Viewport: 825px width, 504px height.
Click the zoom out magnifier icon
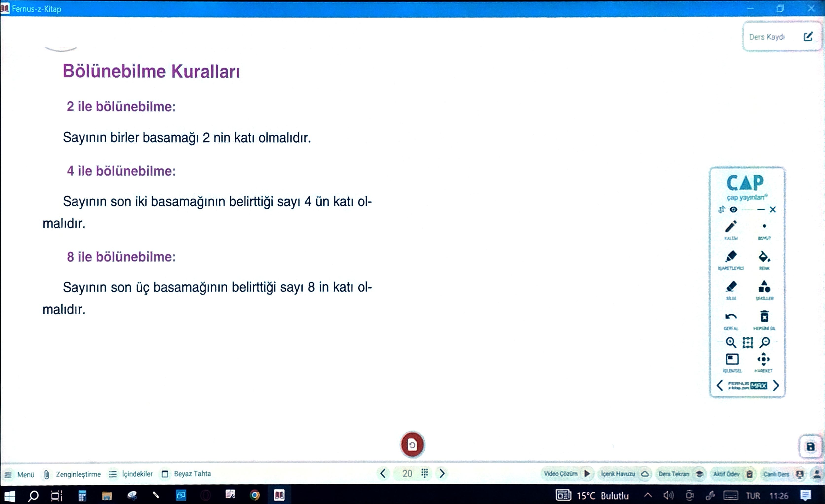(765, 342)
